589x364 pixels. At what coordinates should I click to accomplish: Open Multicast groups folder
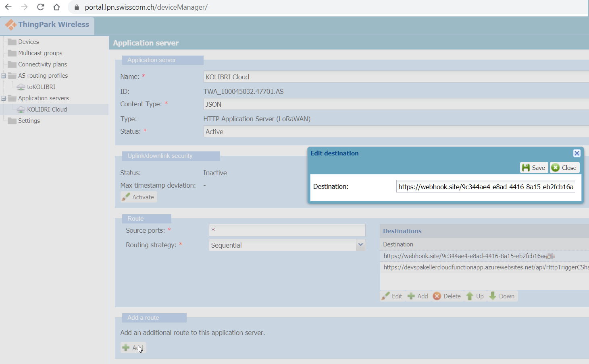click(x=40, y=53)
